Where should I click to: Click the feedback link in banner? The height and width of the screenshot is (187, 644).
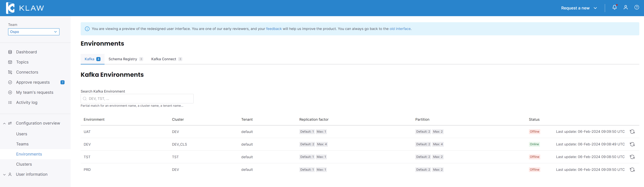point(274,29)
